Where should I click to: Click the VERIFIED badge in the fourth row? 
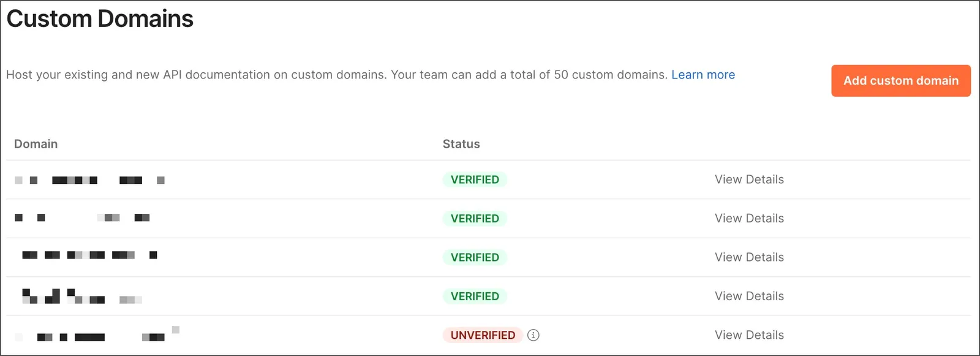click(x=475, y=296)
